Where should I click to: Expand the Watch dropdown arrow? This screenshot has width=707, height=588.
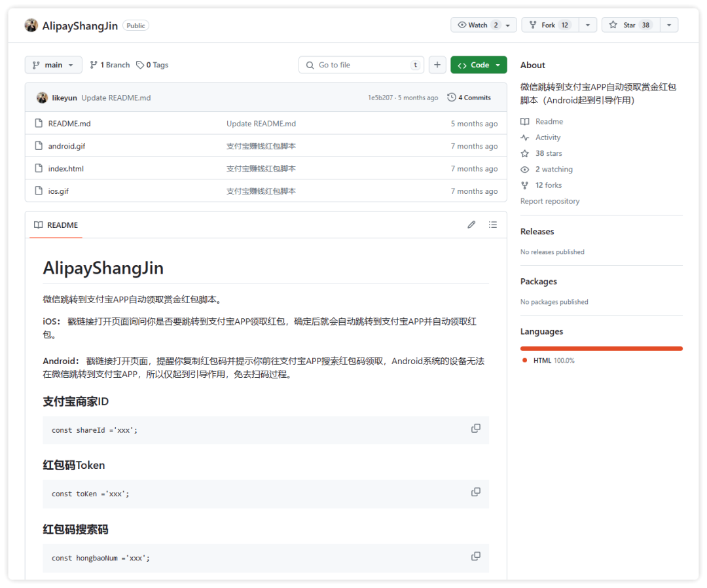(x=508, y=26)
